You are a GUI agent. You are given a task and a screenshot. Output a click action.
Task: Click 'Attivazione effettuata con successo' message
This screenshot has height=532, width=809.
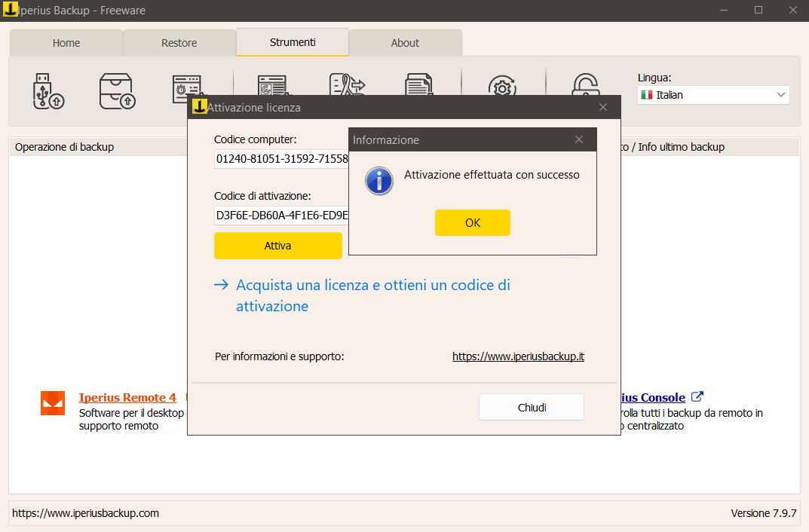coord(492,175)
